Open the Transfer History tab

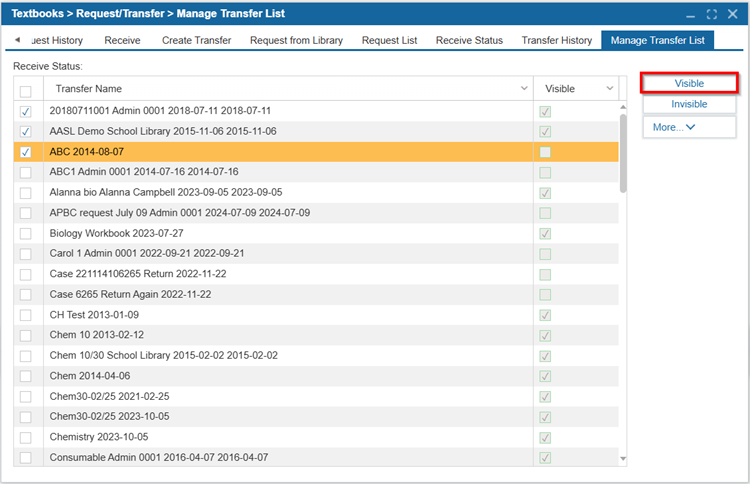(557, 41)
